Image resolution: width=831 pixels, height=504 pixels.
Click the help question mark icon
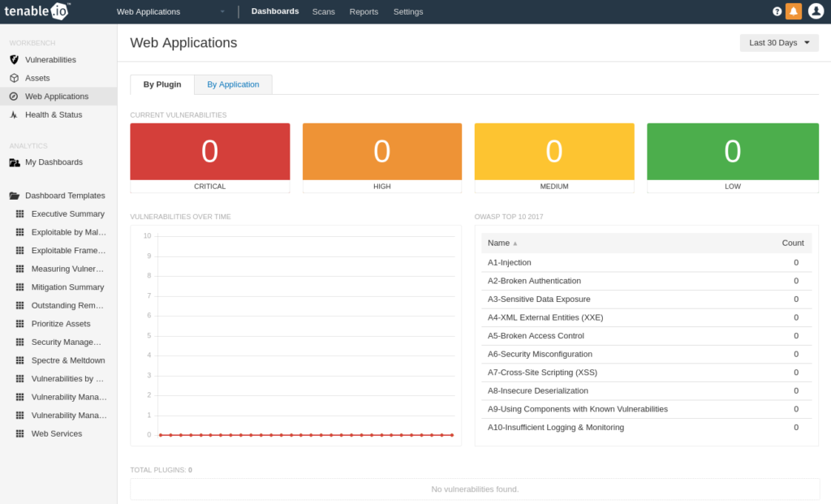pos(777,11)
